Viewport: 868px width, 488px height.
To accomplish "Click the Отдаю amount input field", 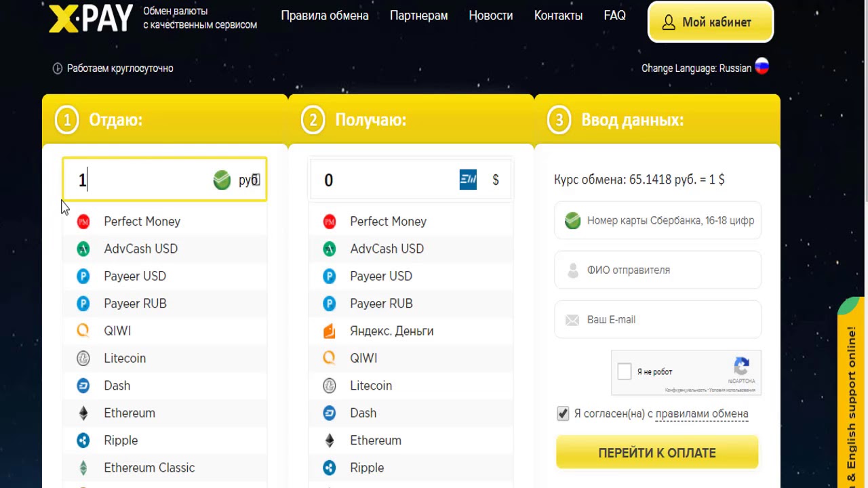I will [x=165, y=180].
